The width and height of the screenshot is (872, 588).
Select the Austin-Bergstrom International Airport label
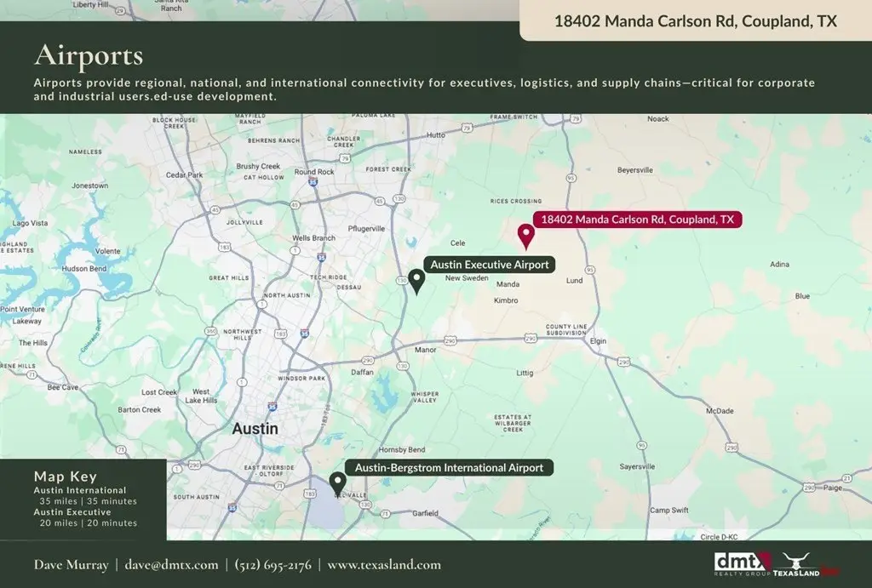tap(449, 468)
